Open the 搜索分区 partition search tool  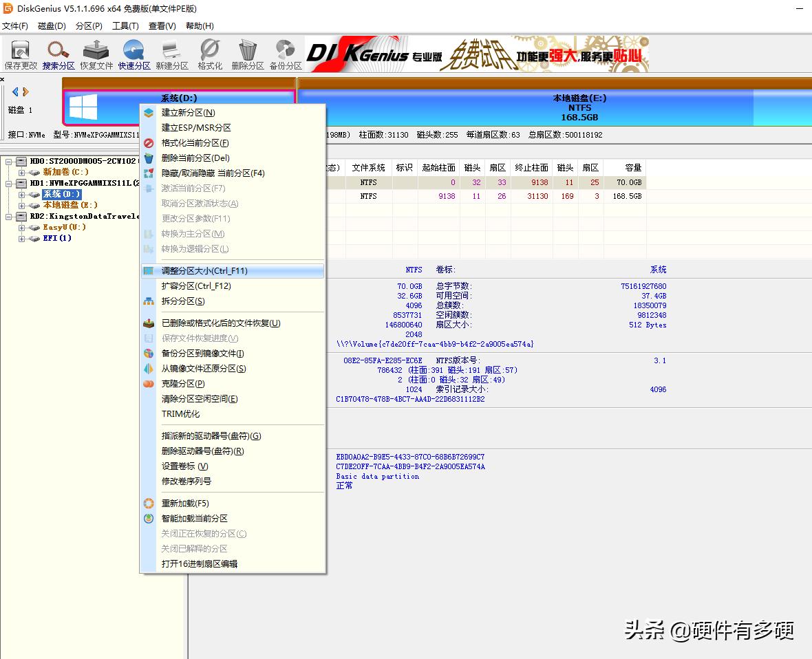coord(58,54)
